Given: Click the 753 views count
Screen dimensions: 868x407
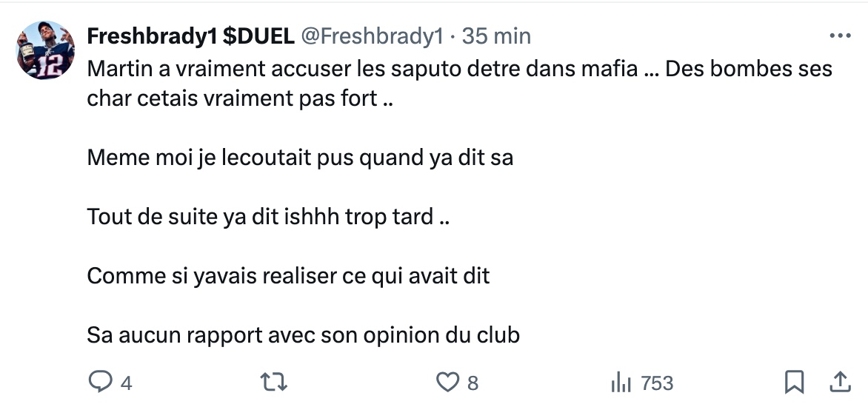Looking at the screenshot, I should (x=657, y=383).
